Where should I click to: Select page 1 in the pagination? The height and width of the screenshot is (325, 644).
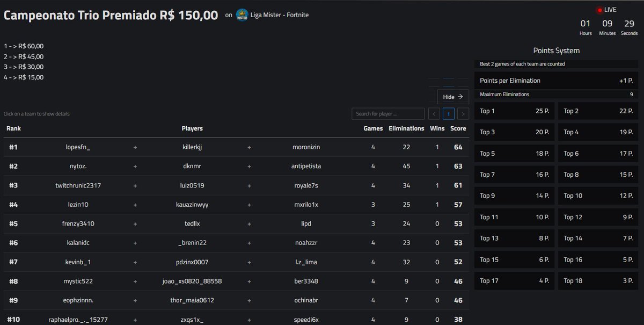tap(448, 114)
